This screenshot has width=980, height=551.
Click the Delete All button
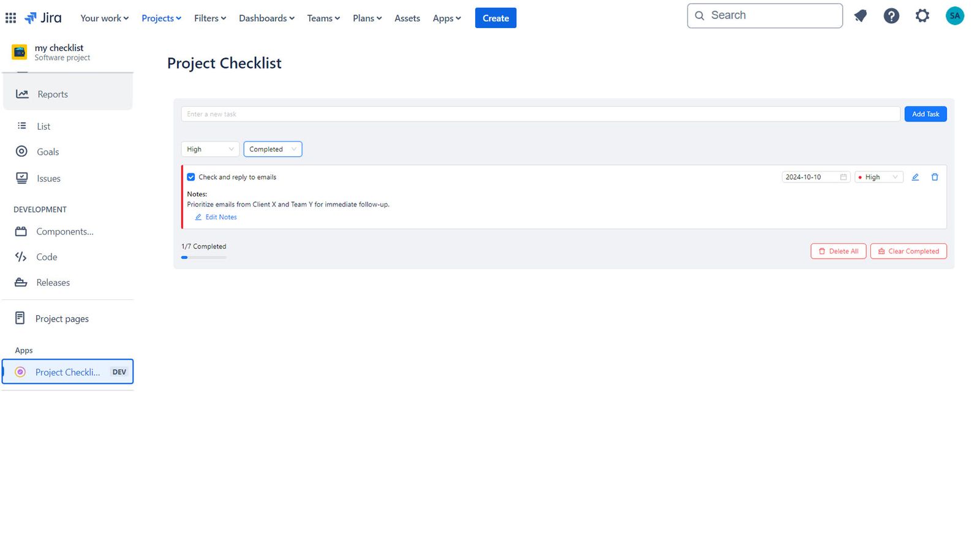pos(839,251)
